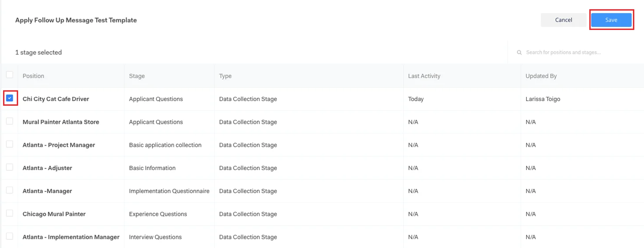Click the 1 stage selected label
The width and height of the screenshot is (644, 248).
(38, 52)
